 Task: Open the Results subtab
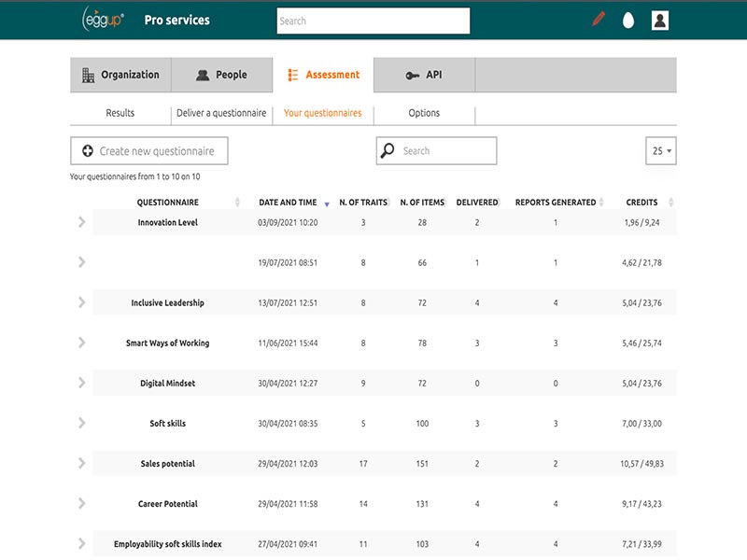(120, 113)
